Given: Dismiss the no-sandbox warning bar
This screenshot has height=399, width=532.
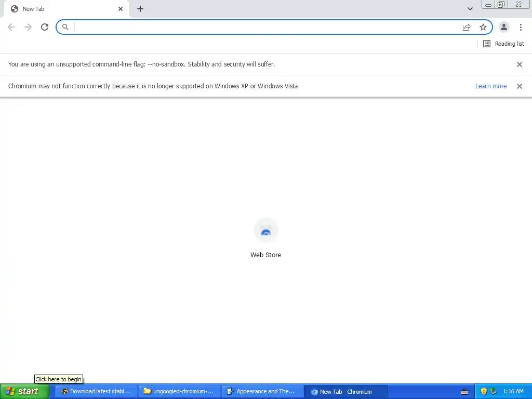Looking at the screenshot, I should (520, 64).
